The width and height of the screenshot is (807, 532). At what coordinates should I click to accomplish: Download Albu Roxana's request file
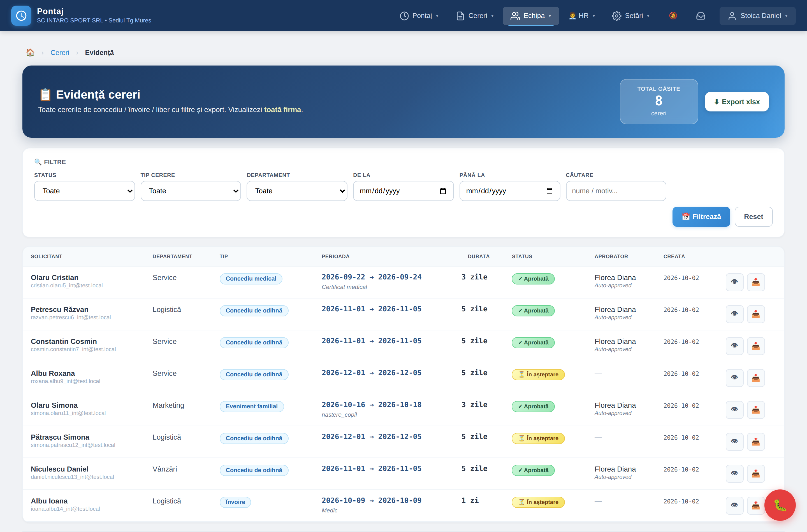click(x=756, y=378)
